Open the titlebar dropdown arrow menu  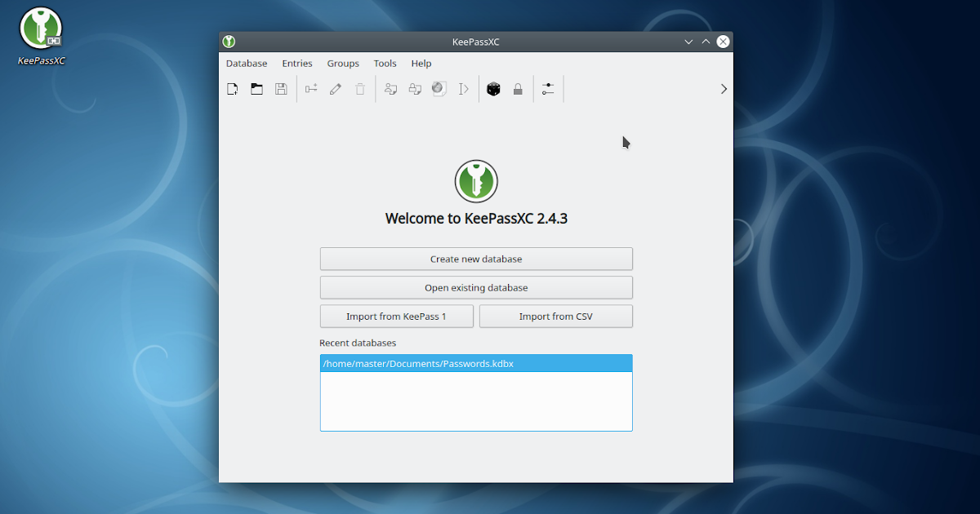tap(688, 41)
